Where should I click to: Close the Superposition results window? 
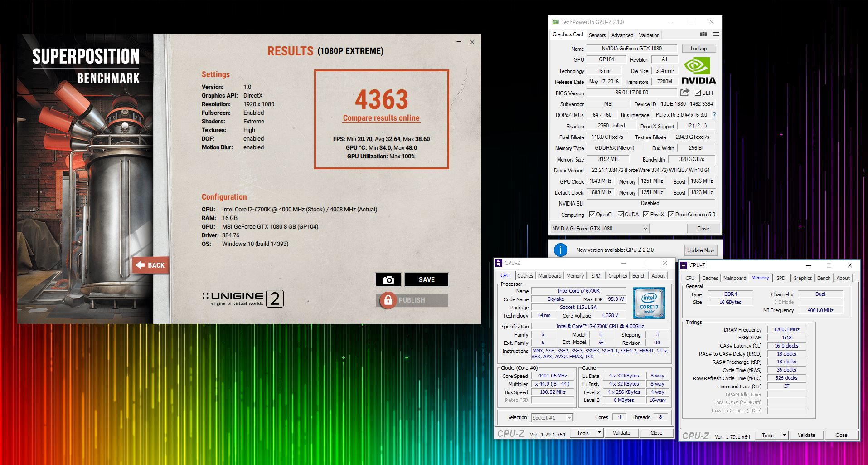(x=472, y=42)
